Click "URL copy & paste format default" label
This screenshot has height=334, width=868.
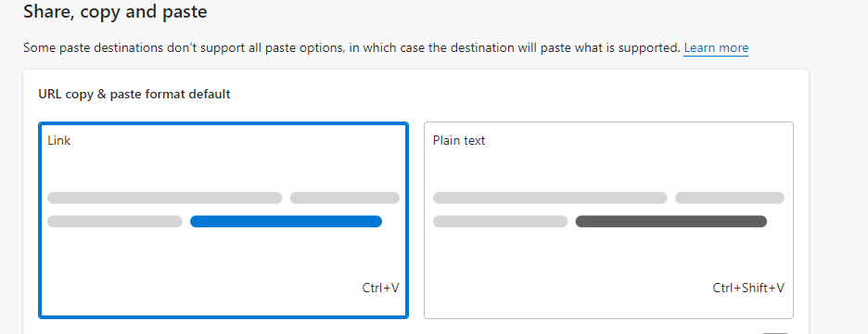click(x=134, y=94)
